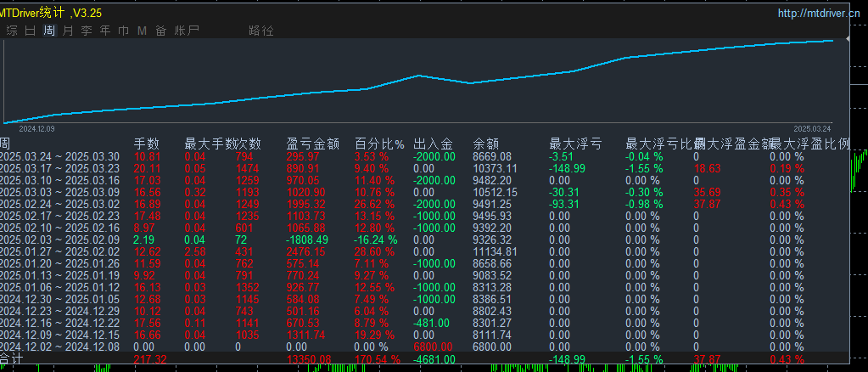Open the http://mtdriver.cn link
This screenshot has height=372, width=868.
(x=819, y=14)
